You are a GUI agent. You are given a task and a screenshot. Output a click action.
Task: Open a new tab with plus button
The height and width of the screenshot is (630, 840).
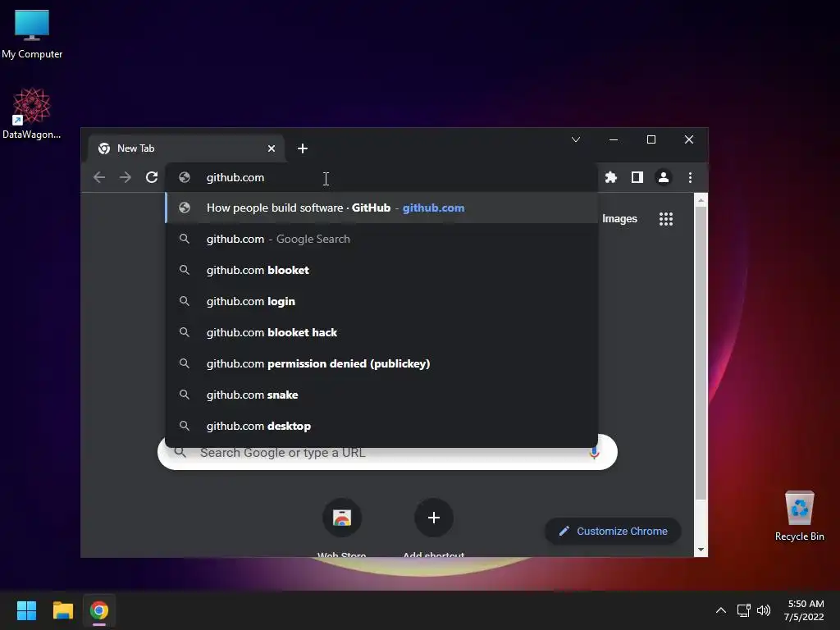click(x=303, y=148)
